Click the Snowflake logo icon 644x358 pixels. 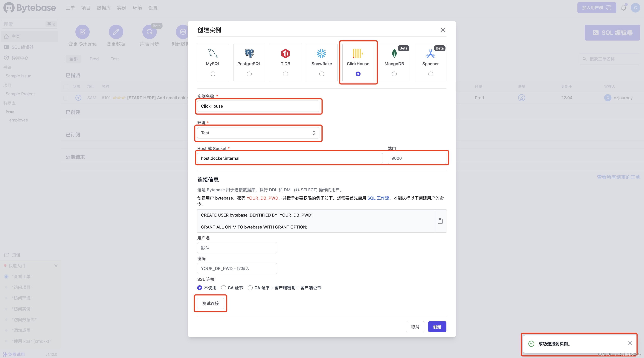click(x=321, y=53)
